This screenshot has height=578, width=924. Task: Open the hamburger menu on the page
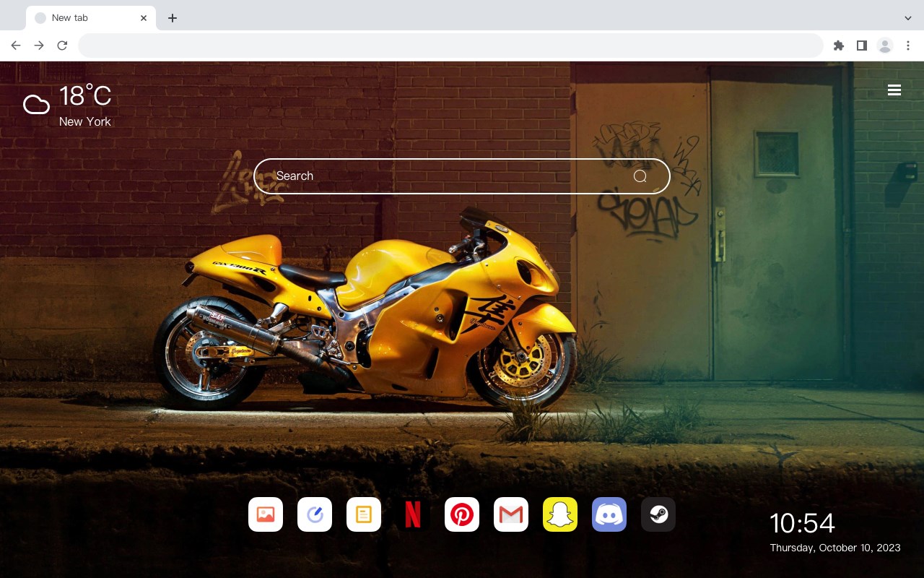pyautogui.click(x=894, y=90)
